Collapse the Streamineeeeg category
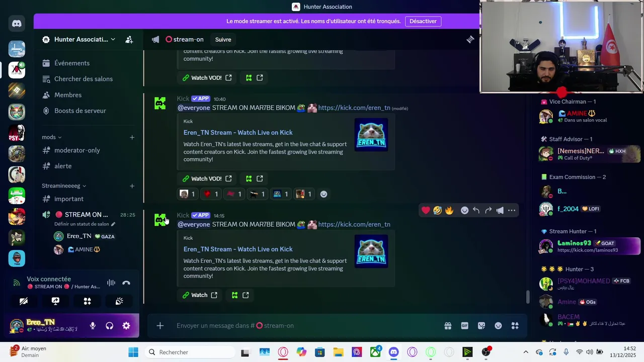Image resolution: width=644 pixels, height=362 pixels. coord(64,186)
